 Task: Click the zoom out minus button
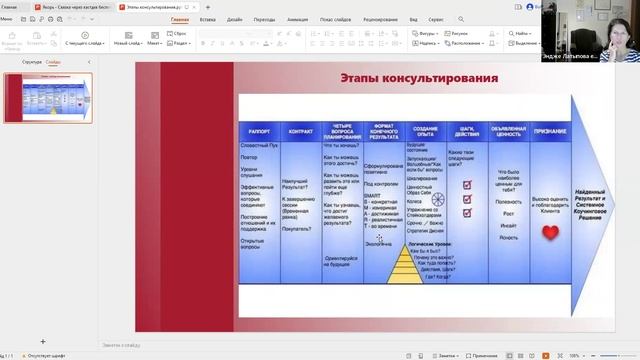tap(593, 356)
